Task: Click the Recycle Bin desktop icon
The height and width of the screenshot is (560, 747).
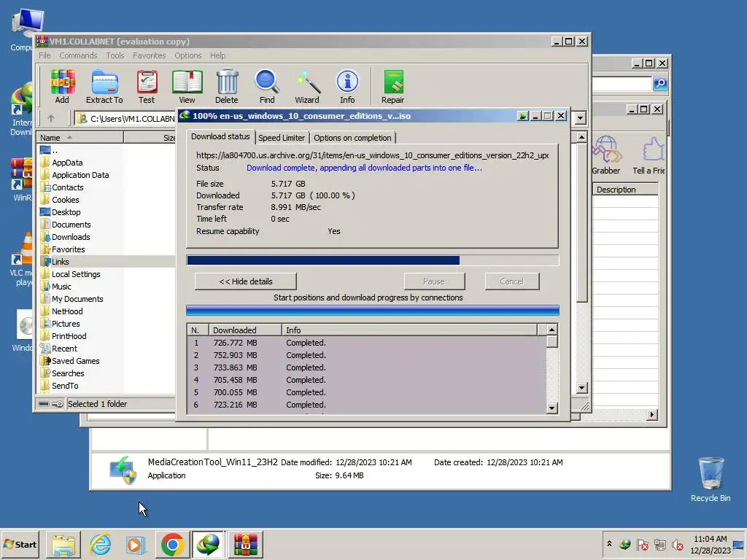Action: click(x=711, y=479)
